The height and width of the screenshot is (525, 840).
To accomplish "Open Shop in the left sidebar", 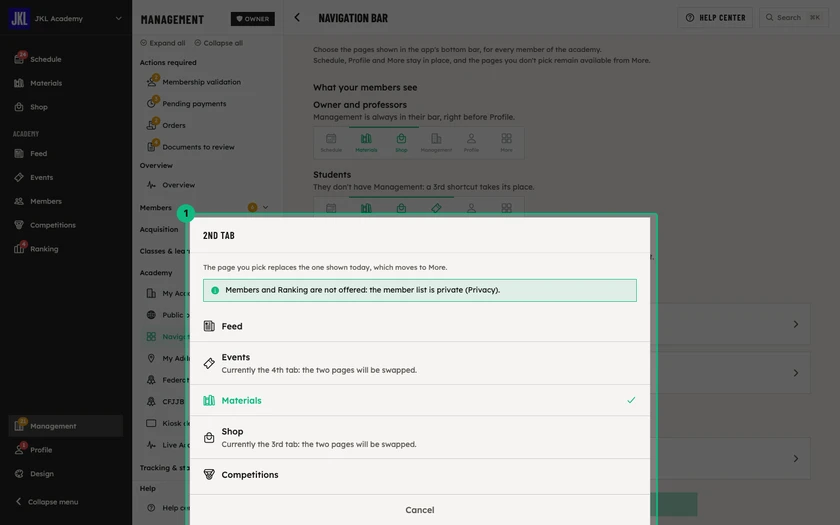I will (65, 107).
